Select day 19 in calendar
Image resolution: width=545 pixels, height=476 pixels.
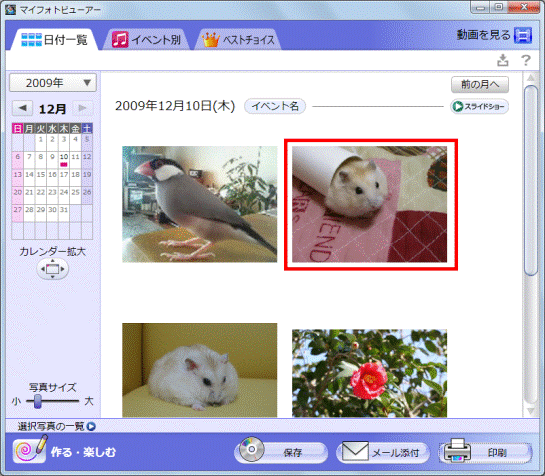coord(87,177)
